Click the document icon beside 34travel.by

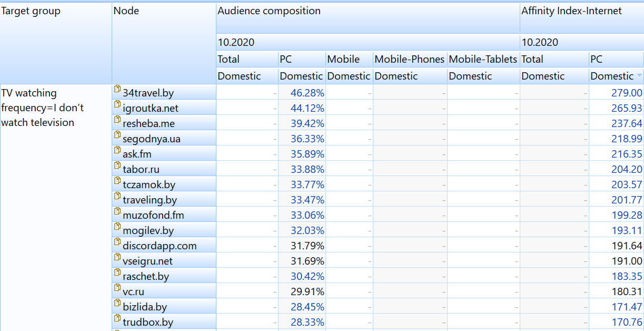coord(117,90)
